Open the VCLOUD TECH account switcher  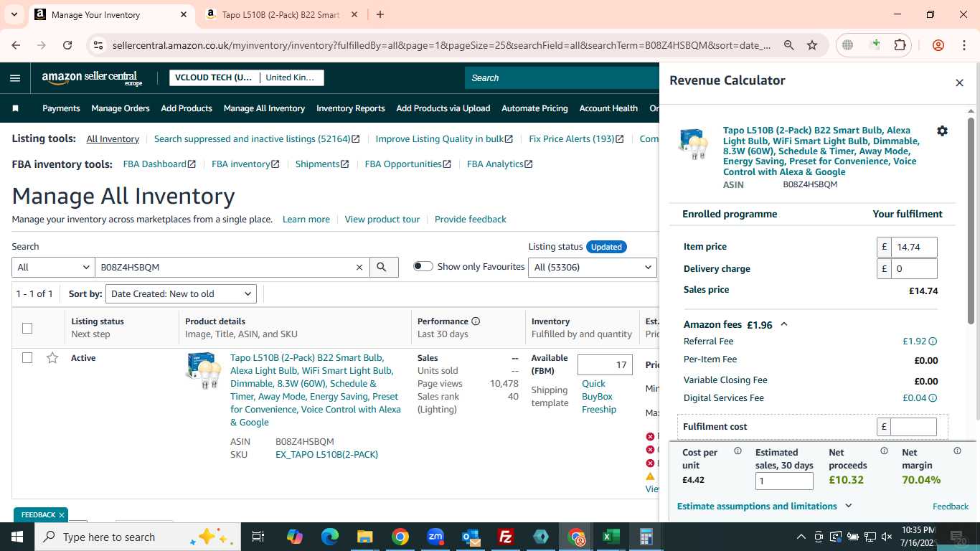[247, 77]
